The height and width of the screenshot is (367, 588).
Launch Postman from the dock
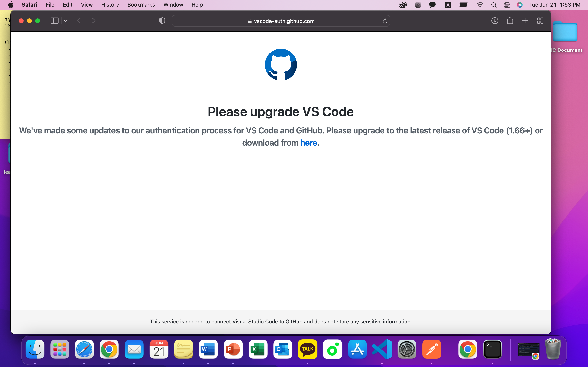pos(432,349)
